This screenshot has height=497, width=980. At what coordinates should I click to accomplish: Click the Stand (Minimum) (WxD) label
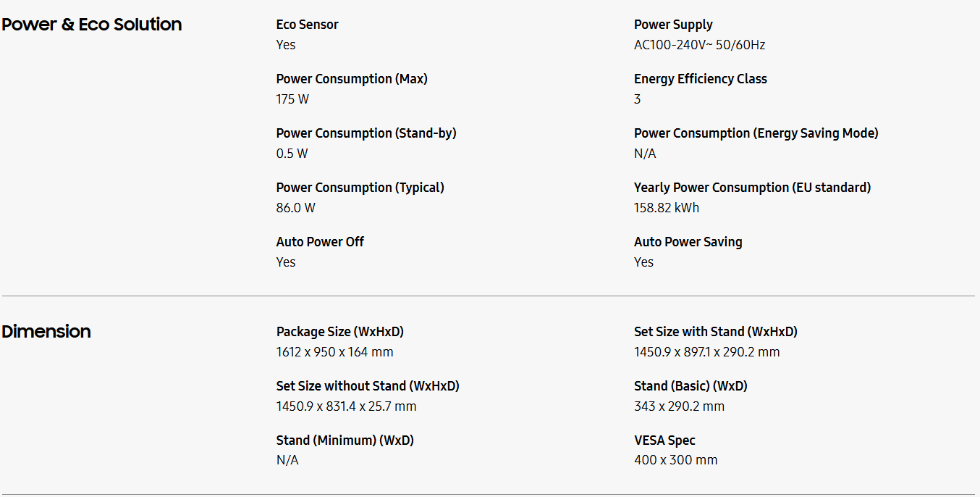[345, 440]
